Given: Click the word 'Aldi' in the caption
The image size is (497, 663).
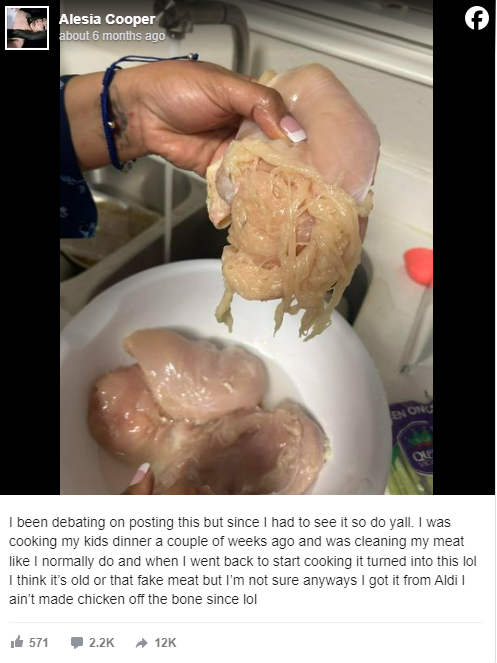Looking at the screenshot, I should click(x=447, y=580).
